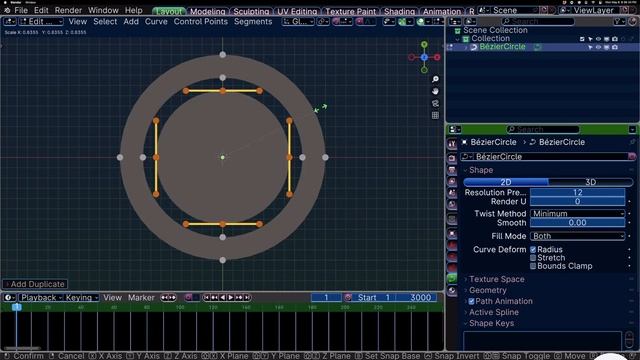Open the last tab under green curve tab
This screenshot has width=640, height=360.
(x=452, y=291)
